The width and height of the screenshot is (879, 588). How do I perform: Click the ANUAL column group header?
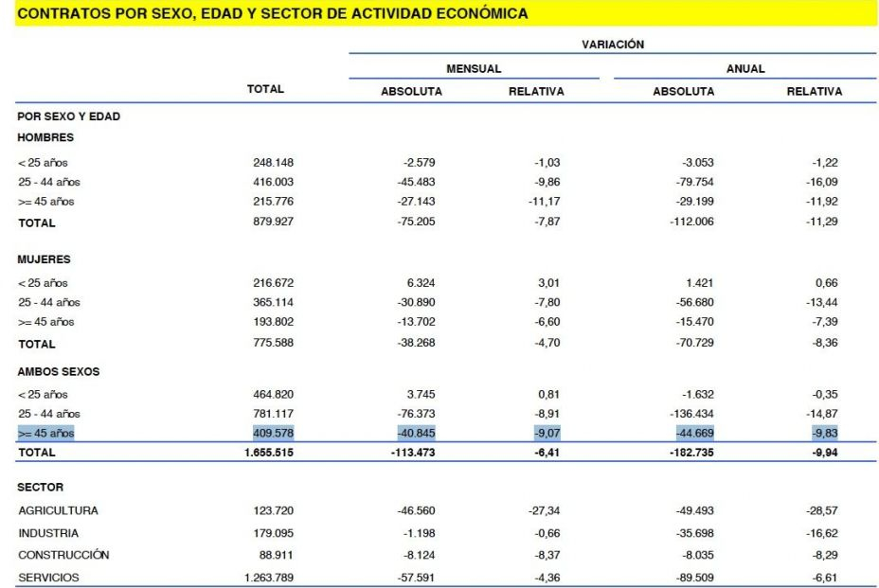pos(746,67)
